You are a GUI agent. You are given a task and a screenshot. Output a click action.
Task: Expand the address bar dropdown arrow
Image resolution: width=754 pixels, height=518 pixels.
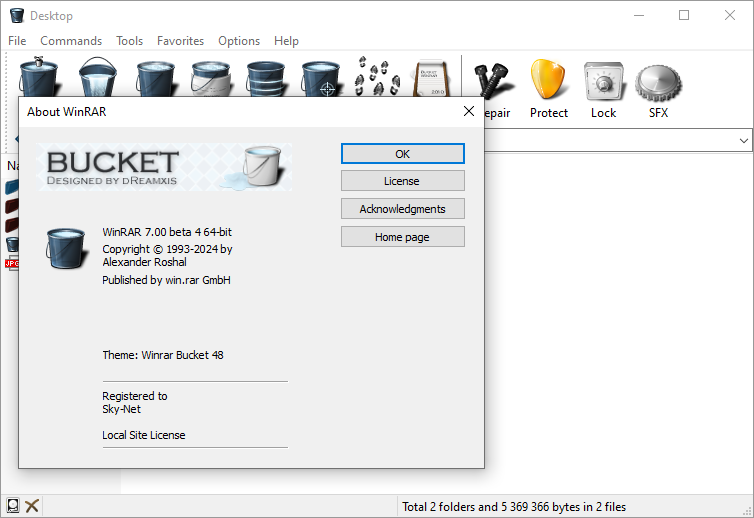(743, 141)
